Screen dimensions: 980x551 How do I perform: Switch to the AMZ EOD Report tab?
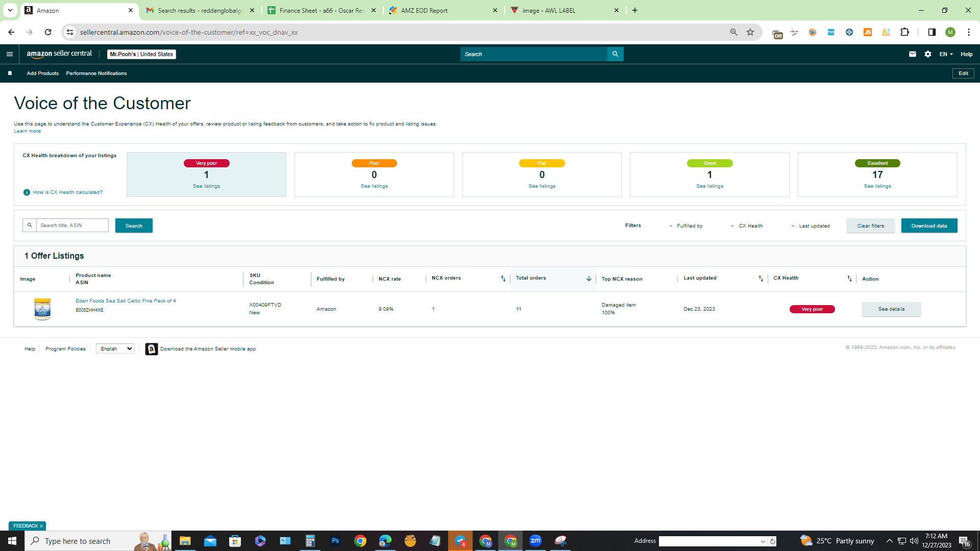pos(444,10)
